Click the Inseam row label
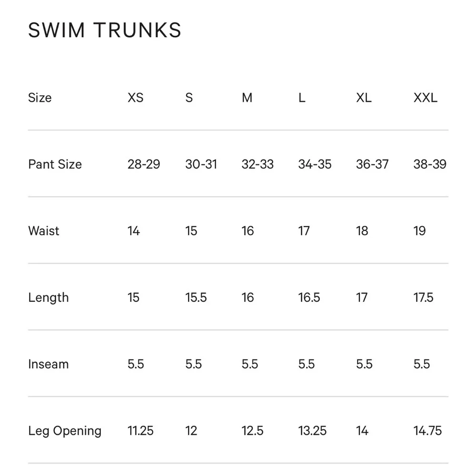Screen dimensions: 476x476 click(x=48, y=364)
